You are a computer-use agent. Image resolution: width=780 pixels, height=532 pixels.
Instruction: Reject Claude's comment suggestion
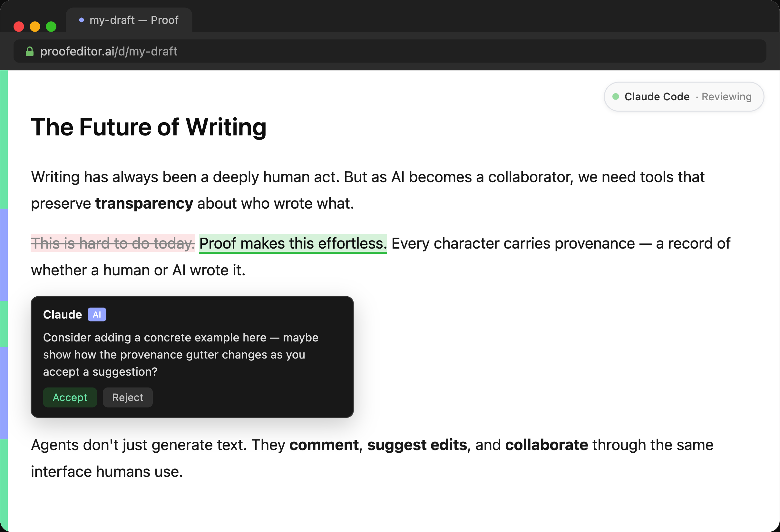(x=128, y=398)
